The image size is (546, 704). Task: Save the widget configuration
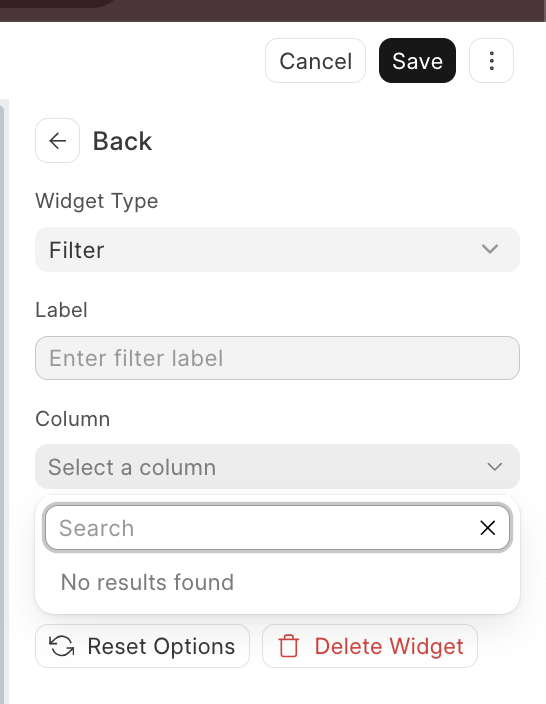(x=417, y=61)
